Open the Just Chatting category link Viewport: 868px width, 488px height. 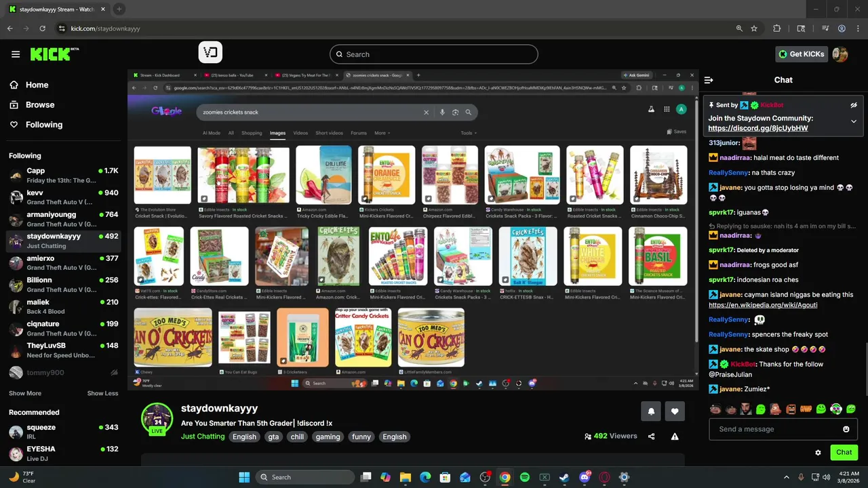pyautogui.click(x=203, y=436)
